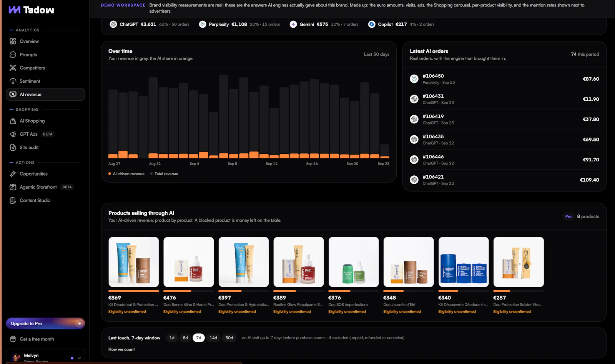The width and height of the screenshot is (615, 364).
Task: Open the Sentiment menu item
Action: (45, 81)
